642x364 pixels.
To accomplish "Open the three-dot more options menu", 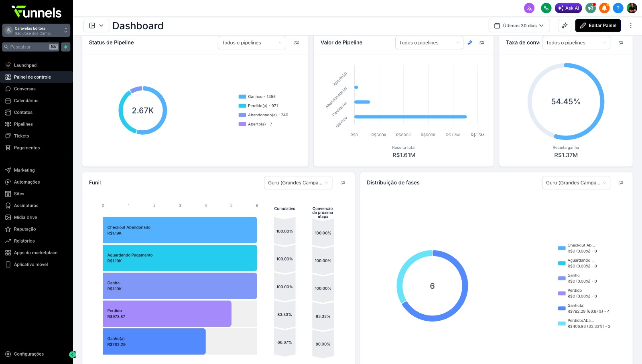I will pos(631,26).
